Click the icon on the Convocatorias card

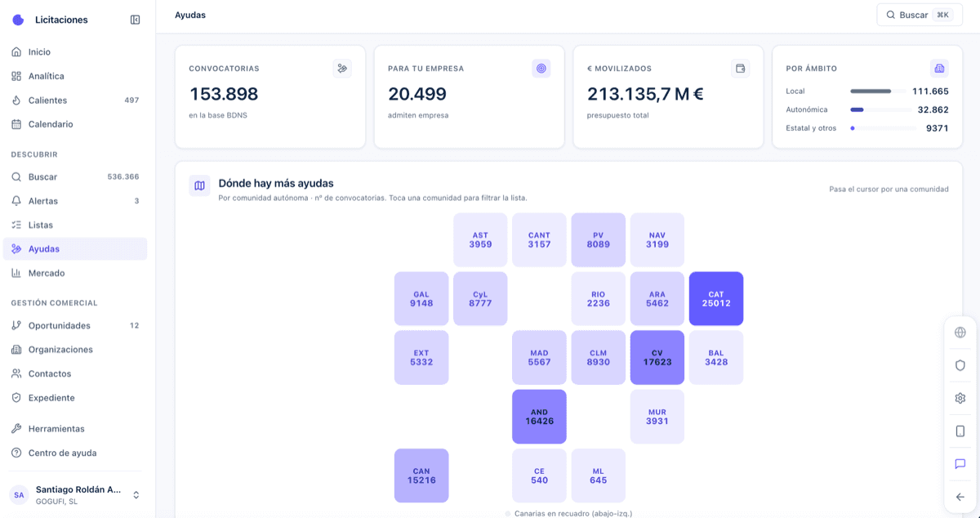coord(342,69)
